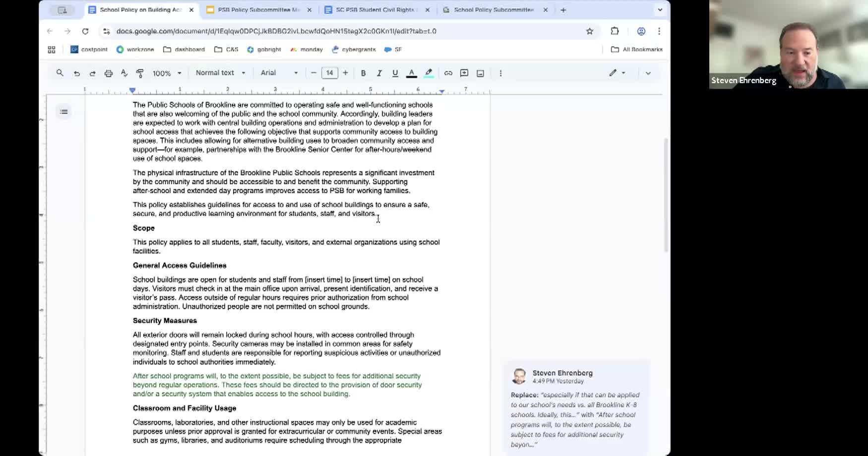Open the Chrome three-dot menu
This screenshot has width=868, height=456.
(659, 31)
